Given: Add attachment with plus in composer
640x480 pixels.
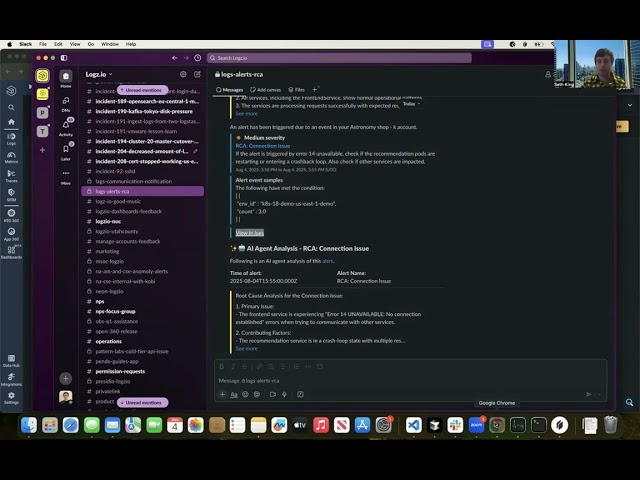Looking at the screenshot, I should (222, 394).
